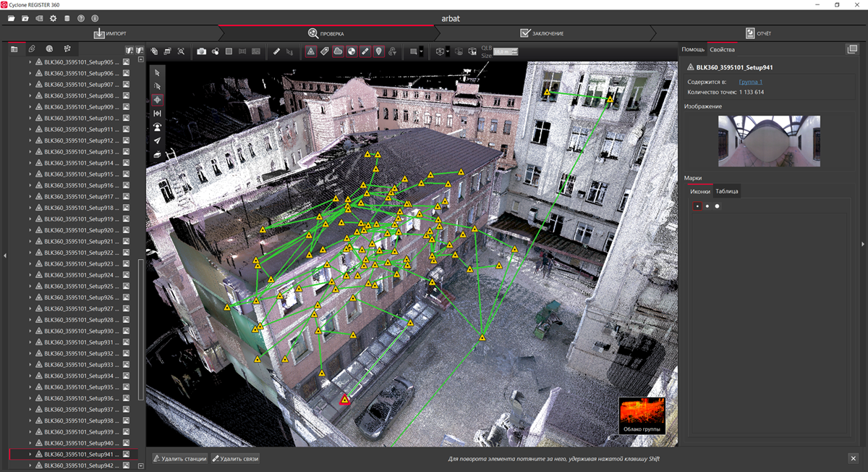This screenshot has width=868, height=472.
Task: Click the Удалить станции button
Action: (x=180, y=458)
